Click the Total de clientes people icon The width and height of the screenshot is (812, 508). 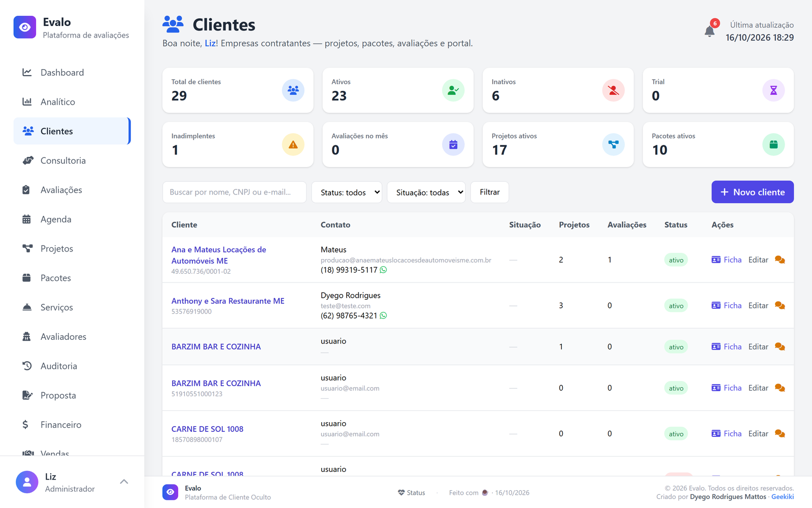[x=293, y=90]
